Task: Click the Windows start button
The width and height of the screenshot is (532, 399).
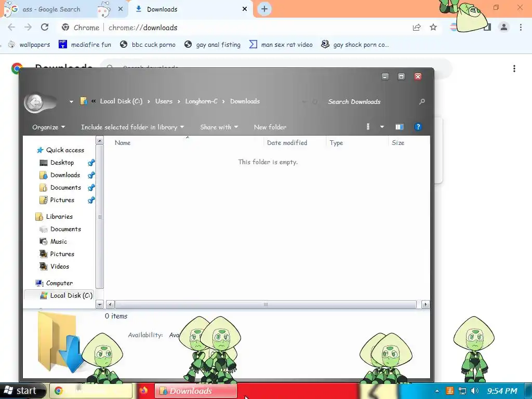Action: 22,391
